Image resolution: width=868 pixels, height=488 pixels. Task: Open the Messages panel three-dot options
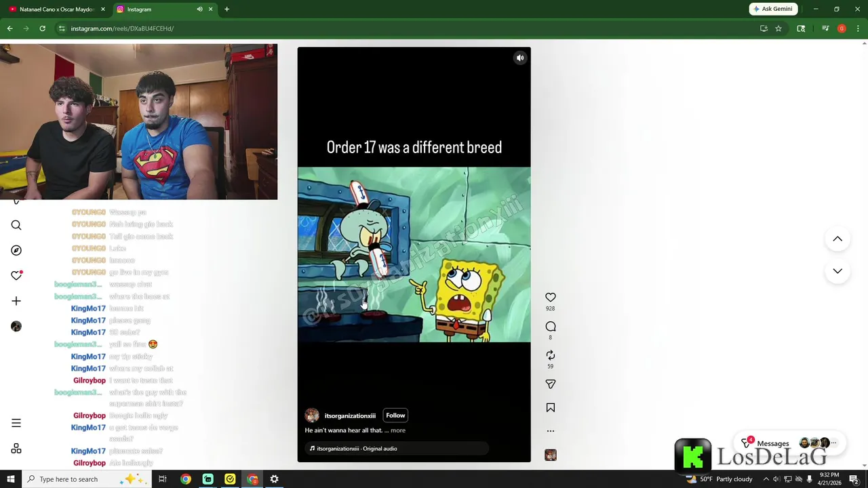point(833,443)
